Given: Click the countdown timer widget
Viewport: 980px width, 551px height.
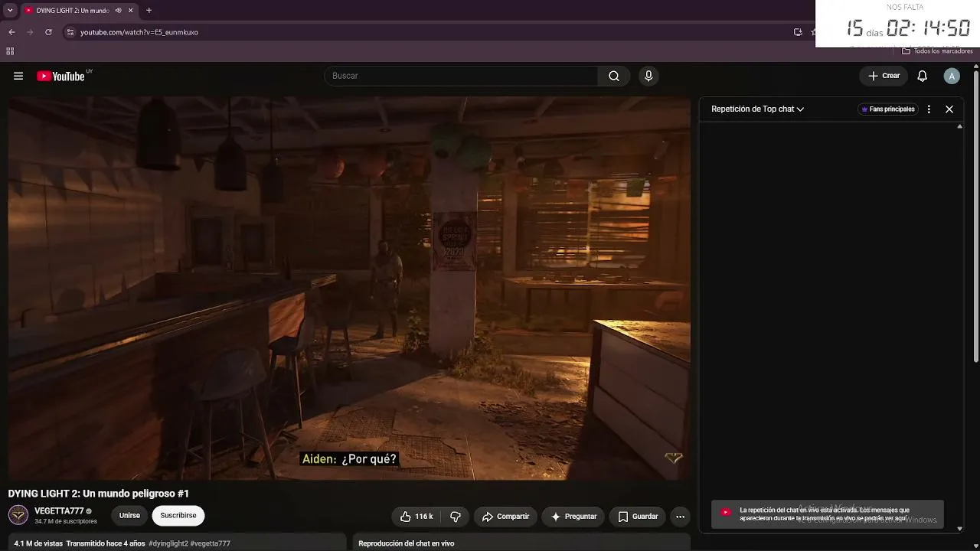Looking at the screenshot, I should (x=897, y=24).
